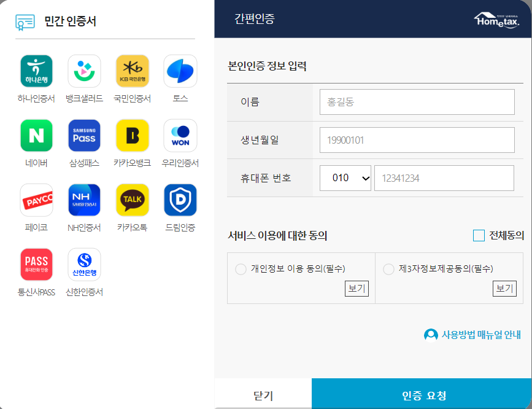Click the 통신사PASS label
532x409 pixels.
(36, 292)
